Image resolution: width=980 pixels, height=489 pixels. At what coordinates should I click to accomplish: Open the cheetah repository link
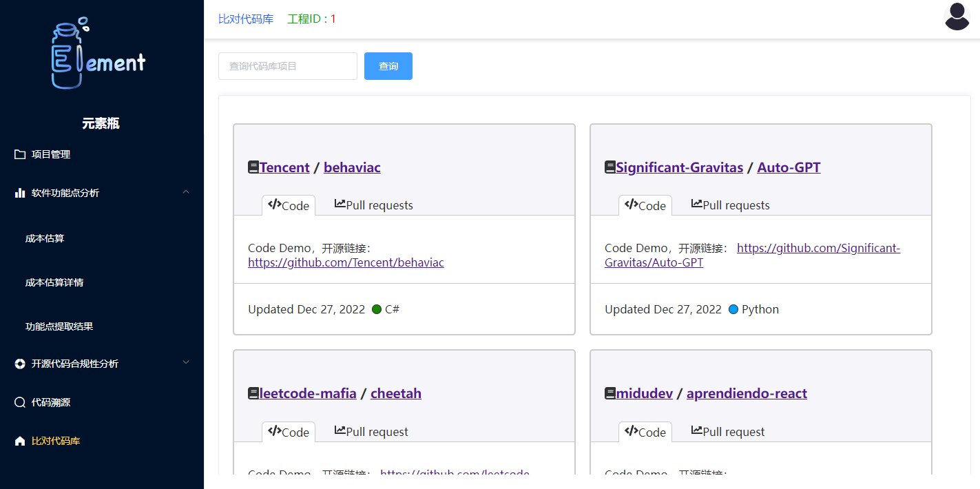coord(395,393)
